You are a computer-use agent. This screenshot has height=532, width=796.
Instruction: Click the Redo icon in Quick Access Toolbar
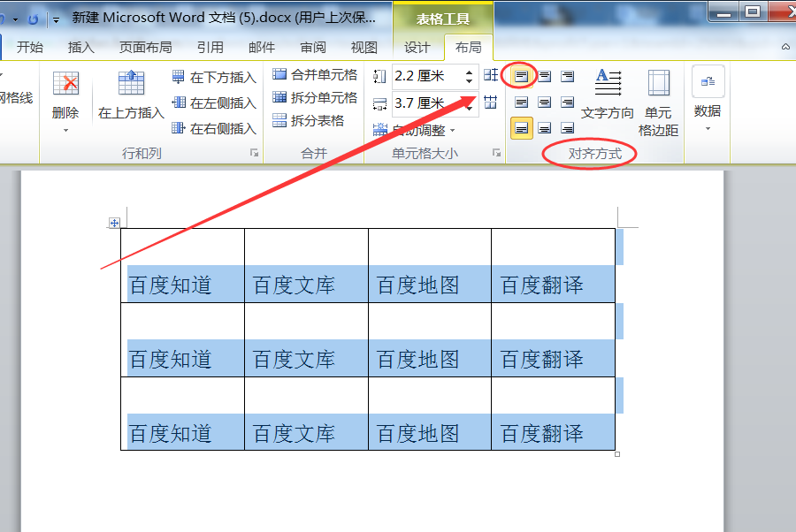[x=34, y=19]
